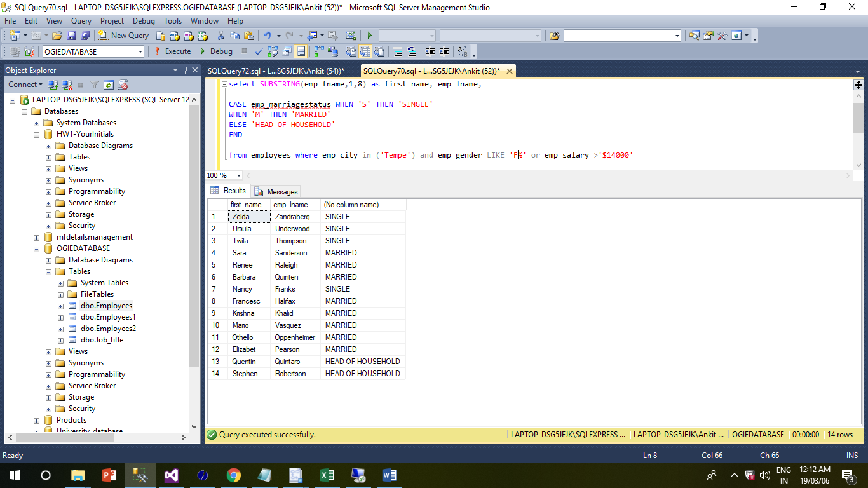Toggle Include Actual Execution Plan
This screenshot has height=488, width=868.
click(x=318, y=51)
